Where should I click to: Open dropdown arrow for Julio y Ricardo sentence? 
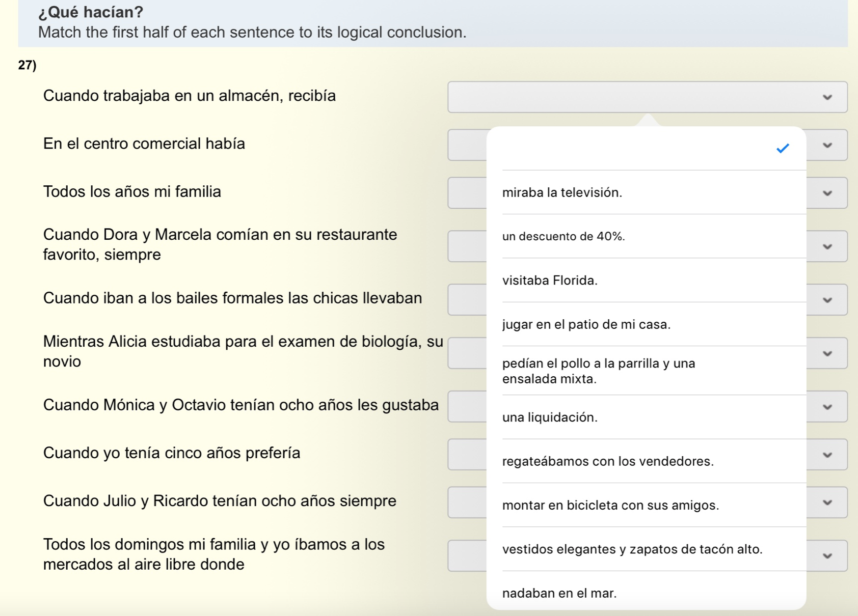(827, 502)
